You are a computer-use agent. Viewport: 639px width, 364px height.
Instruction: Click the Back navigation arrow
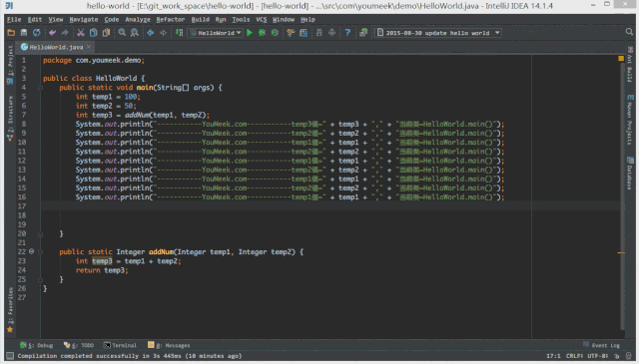(151, 33)
